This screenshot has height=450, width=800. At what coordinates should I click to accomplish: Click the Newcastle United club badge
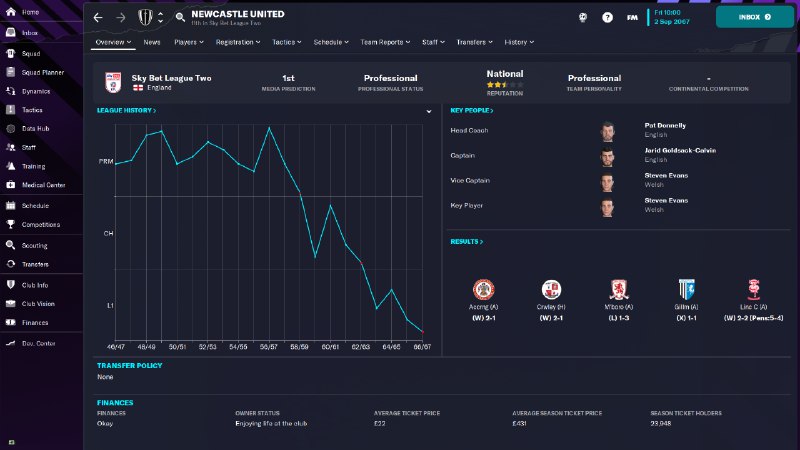click(x=145, y=17)
